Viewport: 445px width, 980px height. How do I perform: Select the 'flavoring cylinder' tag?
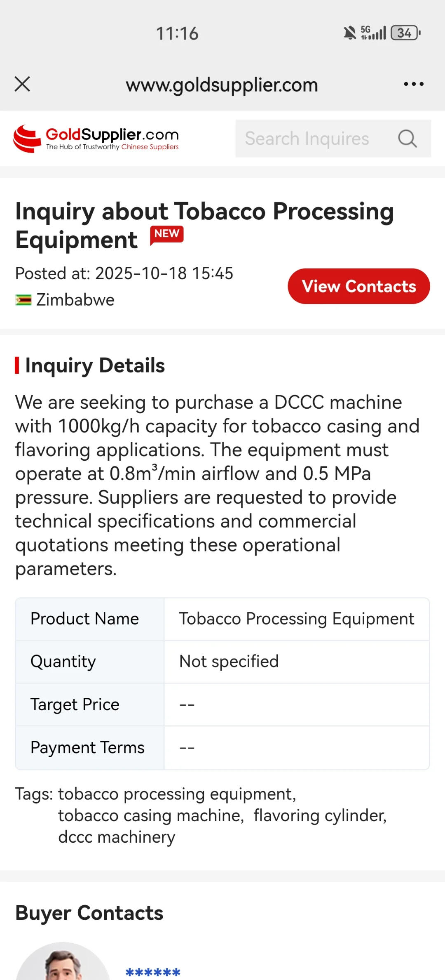tap(320, 815)
